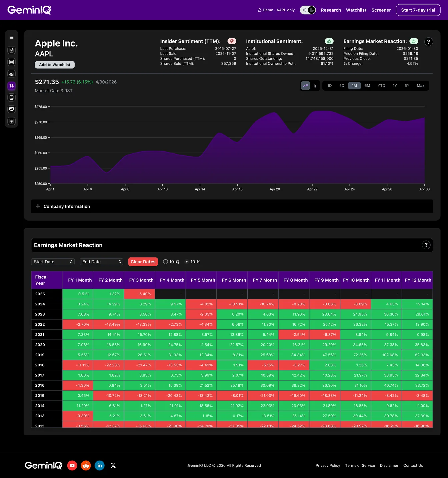This screenshot has height=478, width=448.
Task: Select the Max chart range
Action: 421,86
